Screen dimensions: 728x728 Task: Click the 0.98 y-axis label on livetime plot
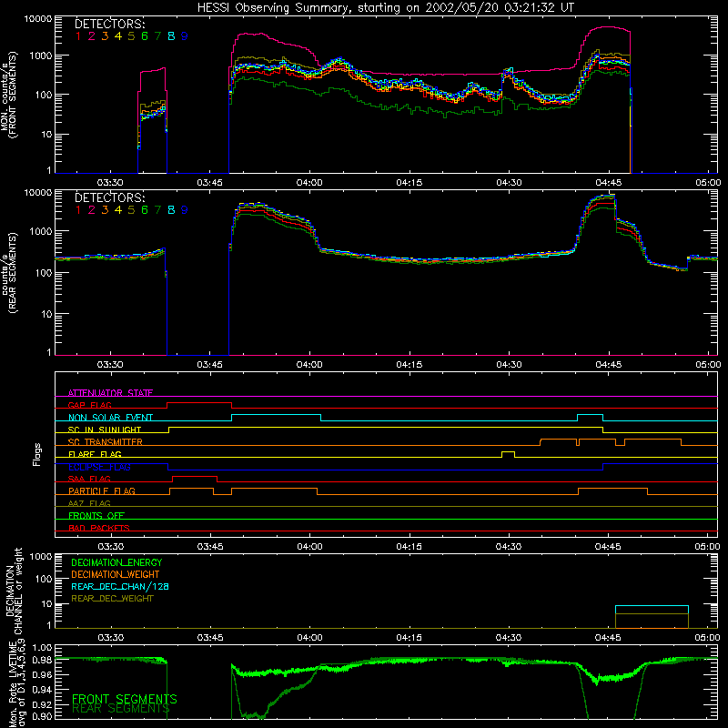42,660
